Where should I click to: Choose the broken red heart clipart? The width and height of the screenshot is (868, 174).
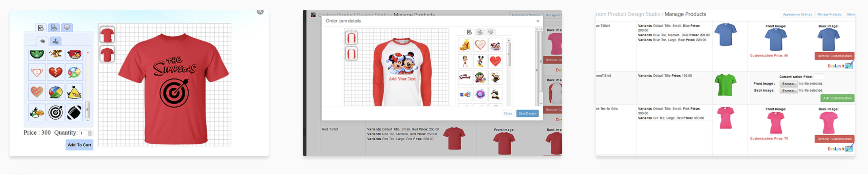pyautogui.click(x=56, y=72)
